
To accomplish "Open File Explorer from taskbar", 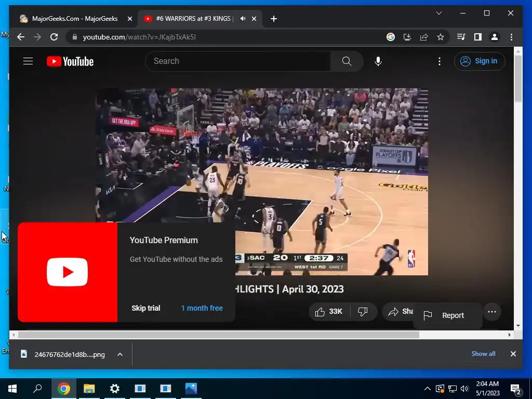I will click(89, 389).
